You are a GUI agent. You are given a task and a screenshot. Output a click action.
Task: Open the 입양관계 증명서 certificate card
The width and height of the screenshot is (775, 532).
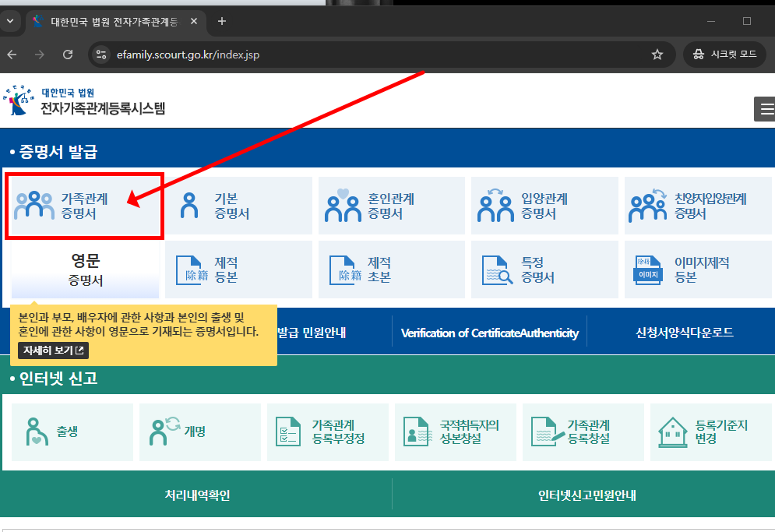(x=544, y=206)
